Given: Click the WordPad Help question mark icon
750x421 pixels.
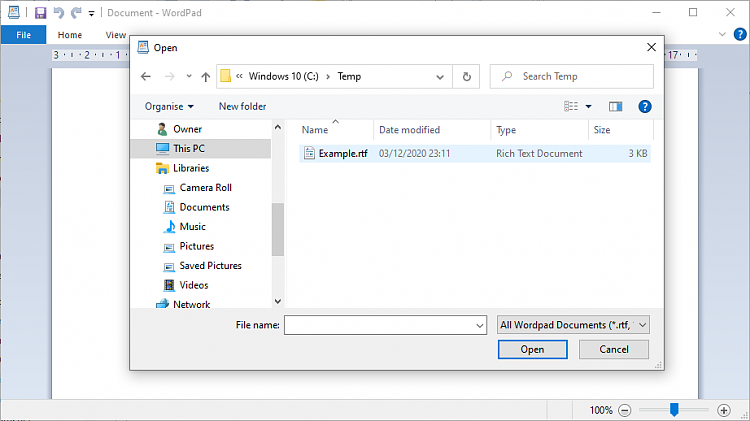Looking at the screenshot, I should click(x=739, y=34).
